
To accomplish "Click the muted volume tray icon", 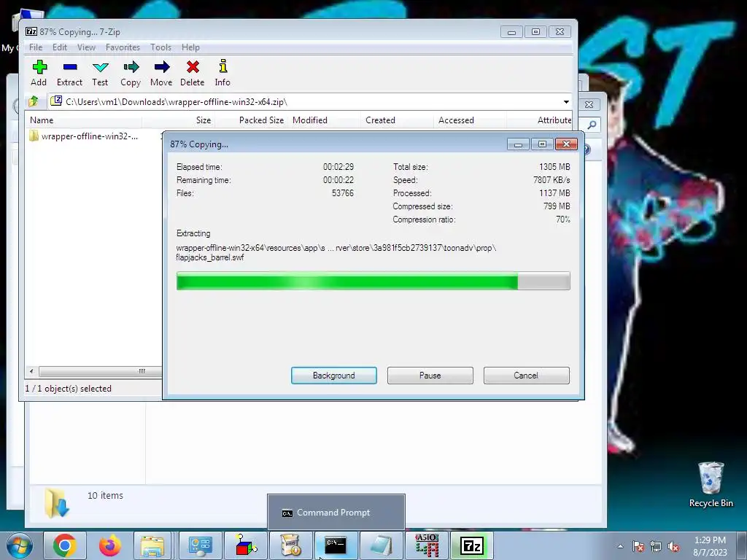I will 673,547.
